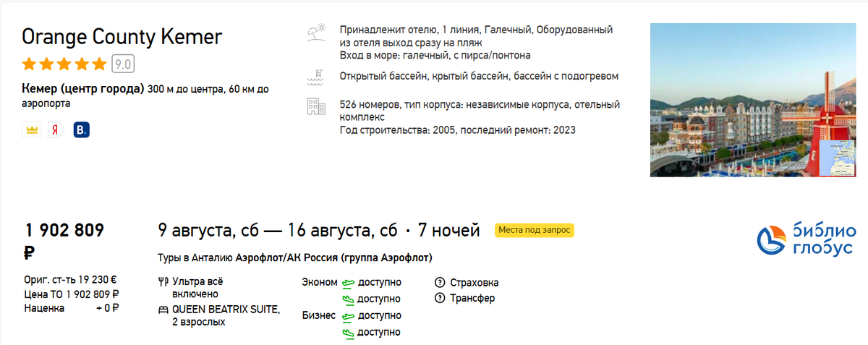Click the question mark beside Трансфер

(439, 298)
